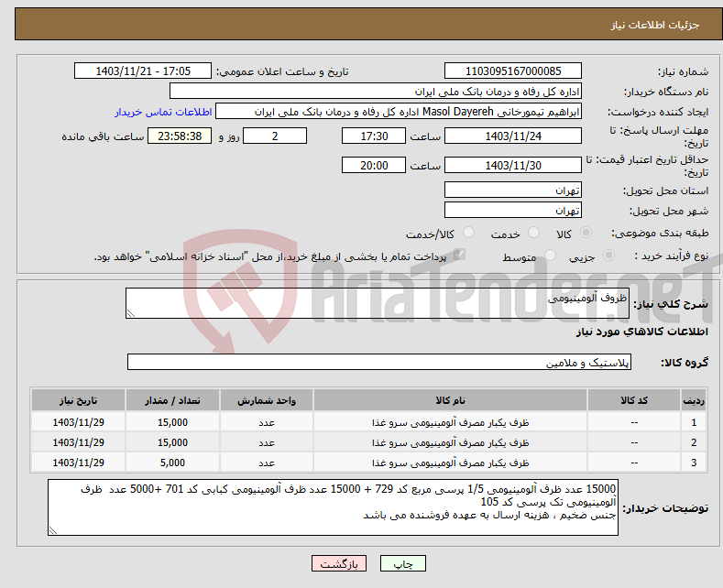Select the متوسط purchase type radio
Screen dimensions: 723x588
pyautogui.click(x=550, y=255)
